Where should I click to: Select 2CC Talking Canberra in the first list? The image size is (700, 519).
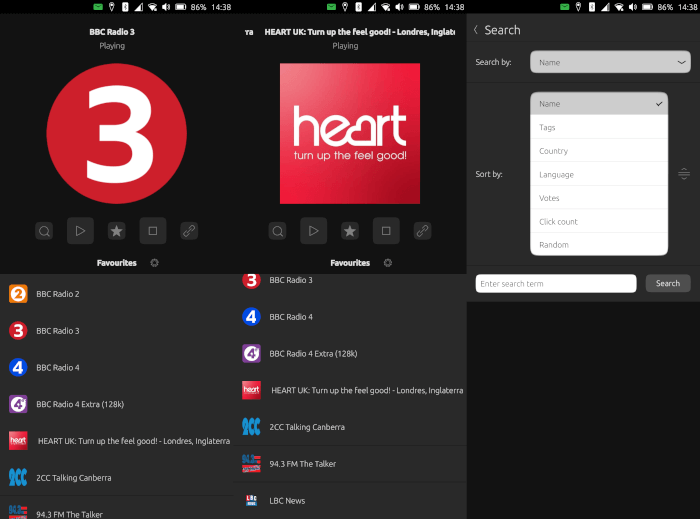click(x=117, y=477)
